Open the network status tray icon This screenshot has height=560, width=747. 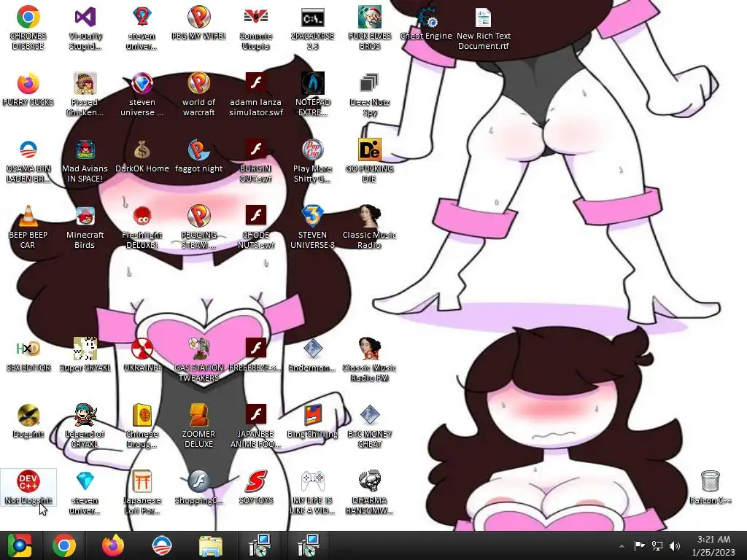pyautogui.click(x=657, y=545)
